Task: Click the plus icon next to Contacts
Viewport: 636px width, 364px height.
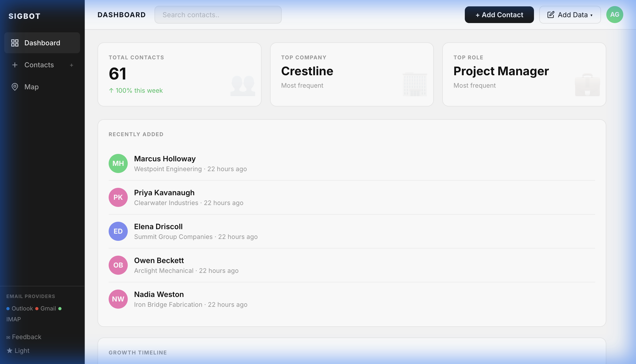Action: [x=71, y=65]
